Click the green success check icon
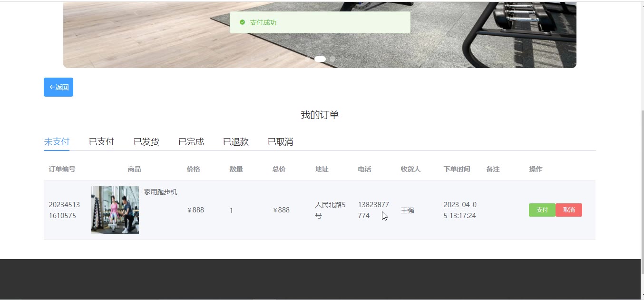 coord(242,22)
